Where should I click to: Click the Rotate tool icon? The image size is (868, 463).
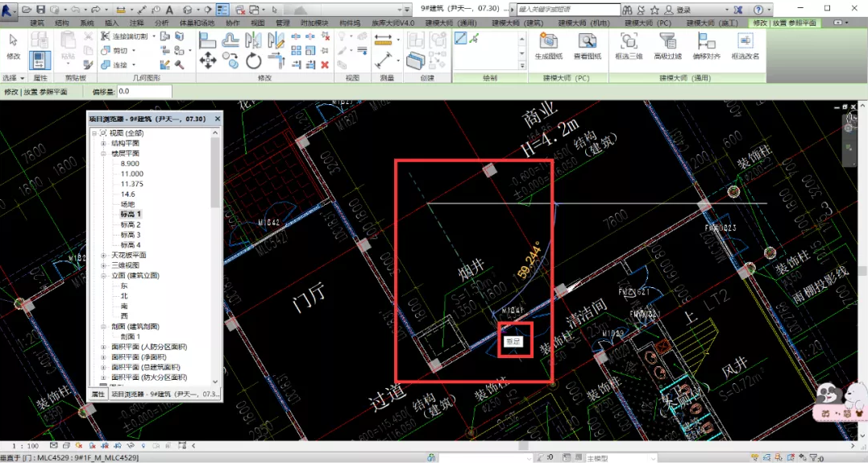click(x=253, y=61)
